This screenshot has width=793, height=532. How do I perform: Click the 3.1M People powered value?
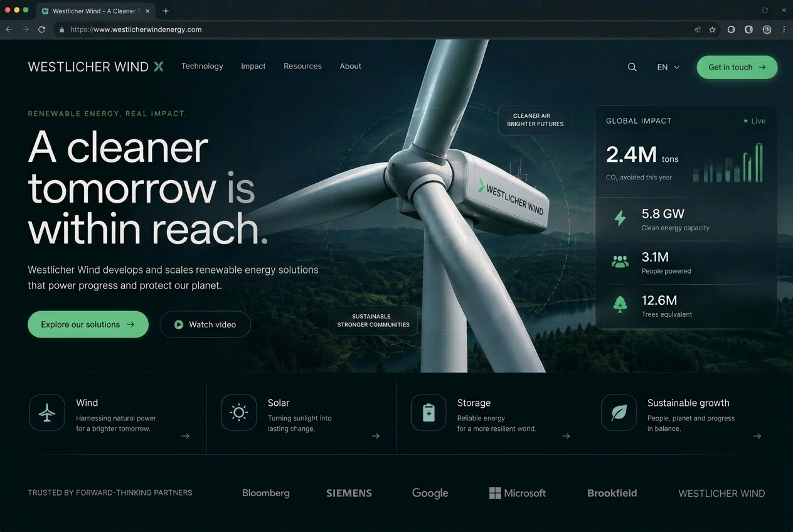(x=655, y=257)
